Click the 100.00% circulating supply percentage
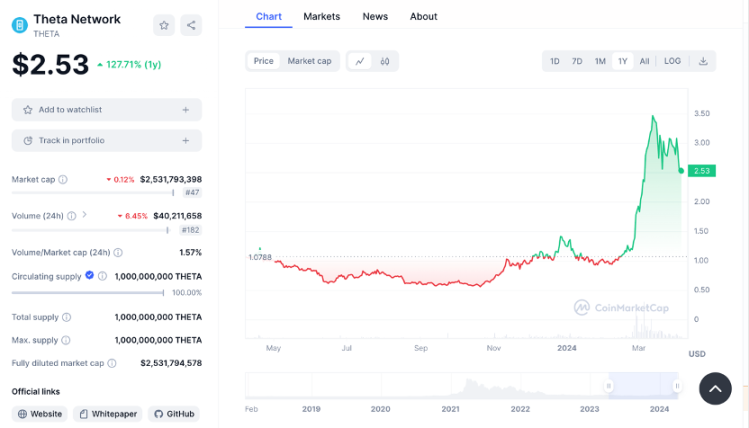 [187, 292]
